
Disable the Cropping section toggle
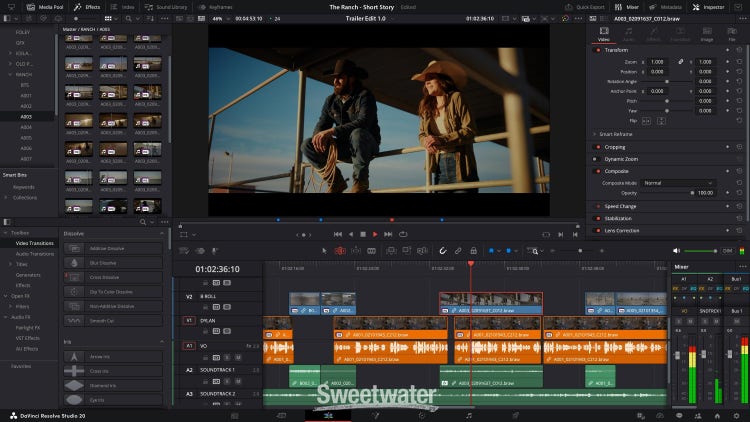click(x=598, y=146)
